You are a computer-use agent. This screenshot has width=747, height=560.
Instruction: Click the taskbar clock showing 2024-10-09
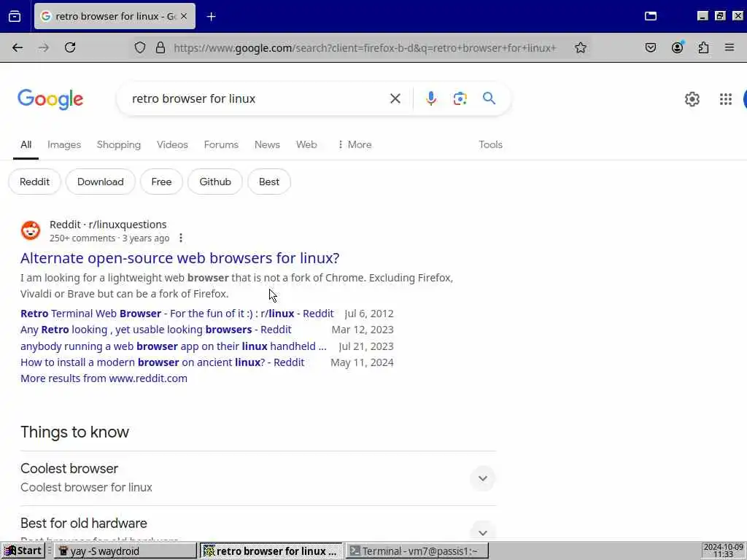coord(723,551)
